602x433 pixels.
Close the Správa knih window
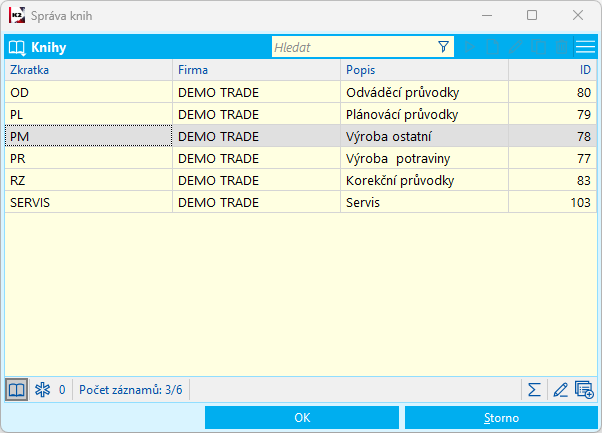(578, 15)
